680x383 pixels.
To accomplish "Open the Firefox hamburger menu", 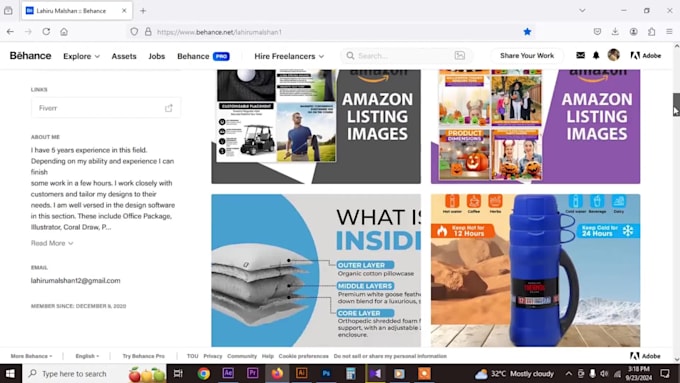I will tap(669, 32).
